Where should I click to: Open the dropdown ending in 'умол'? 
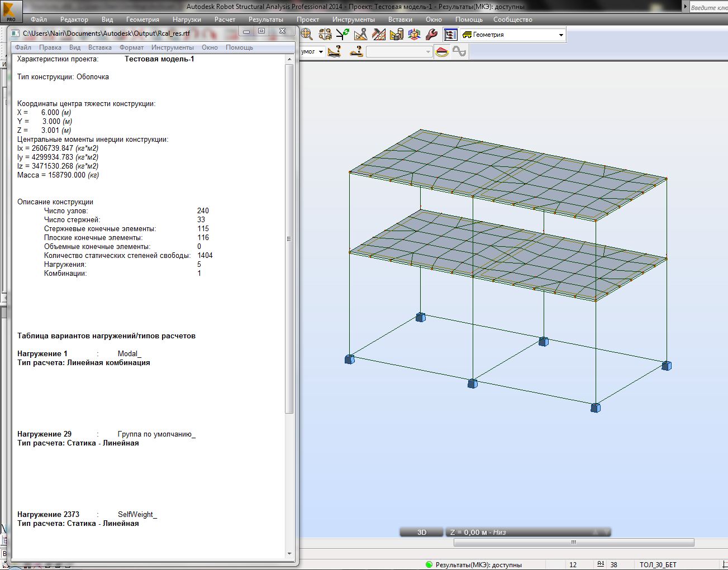[321, 52]
